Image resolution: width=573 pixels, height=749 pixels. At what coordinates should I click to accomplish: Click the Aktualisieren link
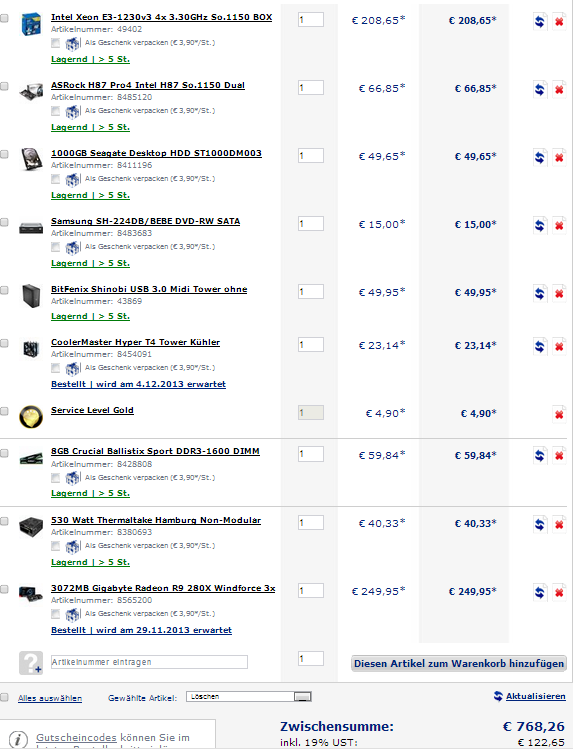(x=536, y=696)
